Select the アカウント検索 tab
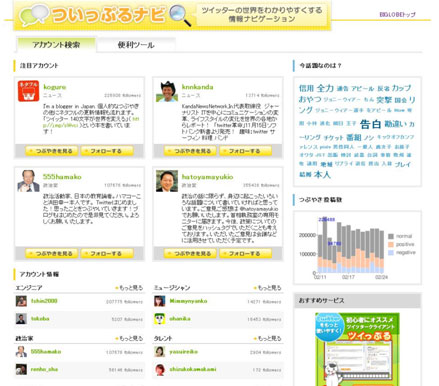The image size is (439, 386). pyautogui.click(x=56, y=44)
